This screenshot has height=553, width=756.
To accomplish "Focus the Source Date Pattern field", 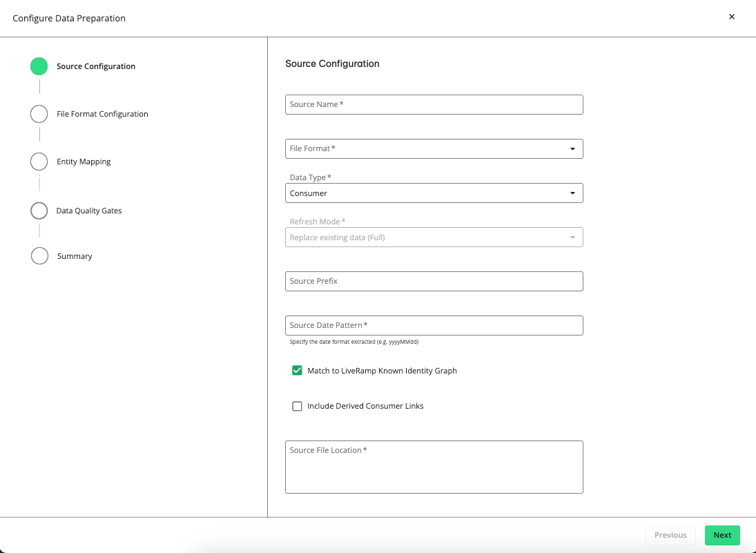I will click(x=434, y=325).
